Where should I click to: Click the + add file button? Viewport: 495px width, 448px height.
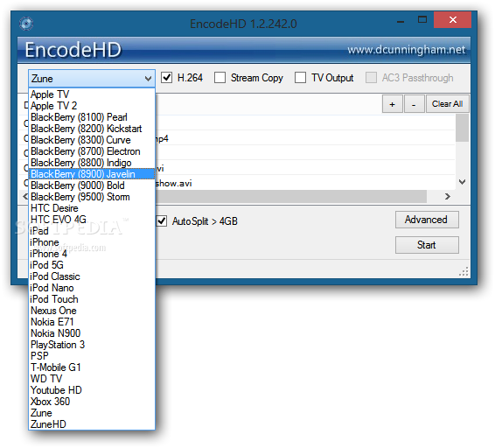(393, 104)
